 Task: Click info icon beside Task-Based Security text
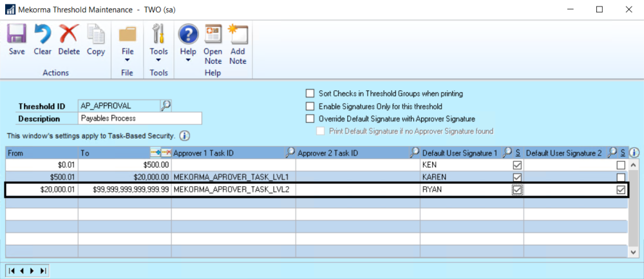(185, 135)
